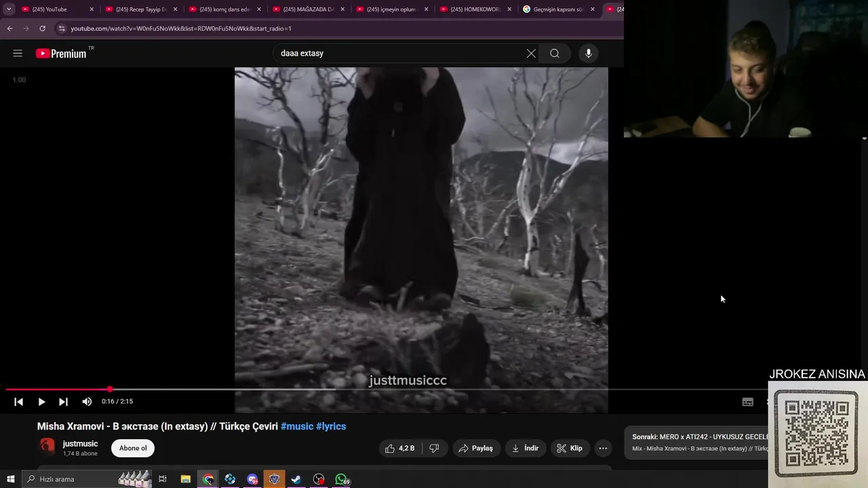Switch to the Geçmişin kapısını tab
The width and height of the screenshot is (868, 488).
click(x=558, y=9)
